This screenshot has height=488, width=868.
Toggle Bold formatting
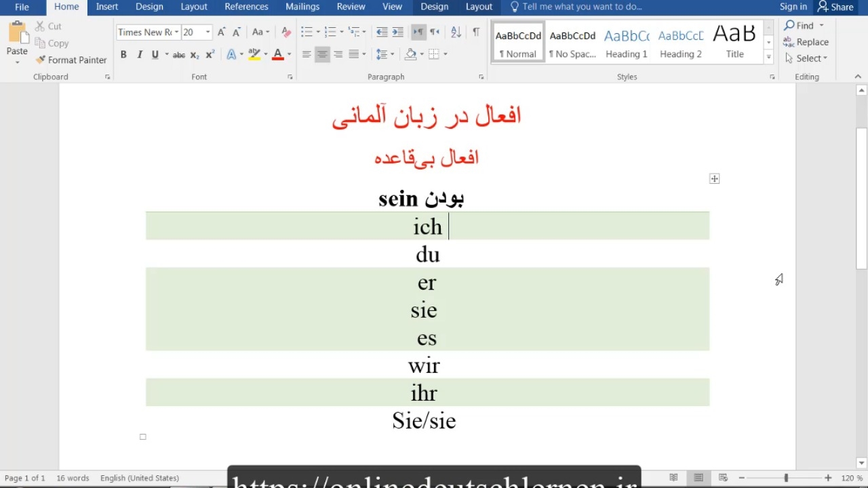pos(123,54)
